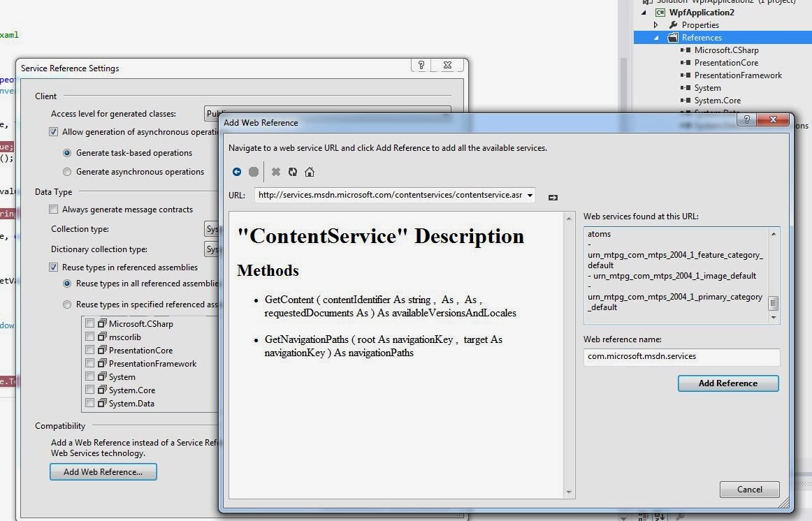Check the System.Core assembly checkbox
The image size is (812, 521).
(89, 390)
